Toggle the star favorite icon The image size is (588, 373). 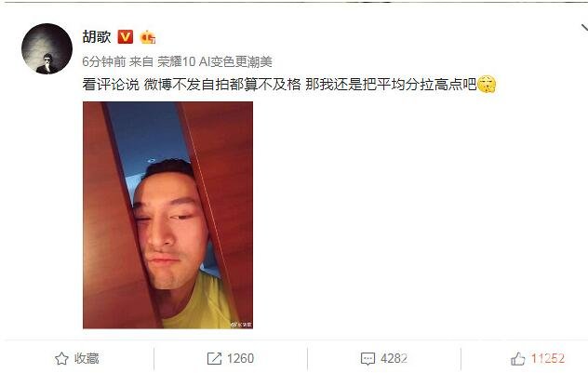pos(62,359)
